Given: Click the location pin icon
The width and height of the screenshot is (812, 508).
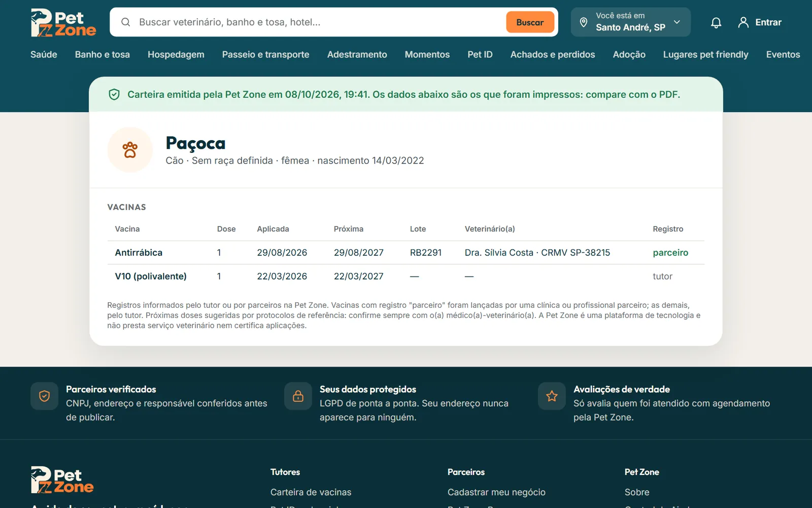Looking at the screenshot, I should pos(584,22).
